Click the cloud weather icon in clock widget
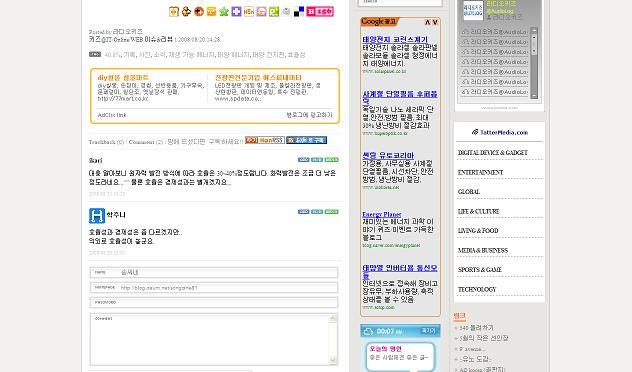Image resolution: width=632 pixels, height=372 pixels. coord(368,331)
